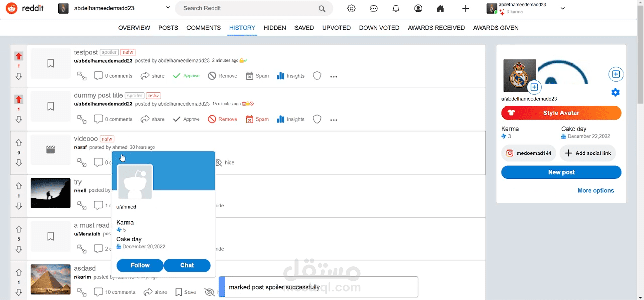Expand the dummy post title post with the expand icon

tap(82, 119)
